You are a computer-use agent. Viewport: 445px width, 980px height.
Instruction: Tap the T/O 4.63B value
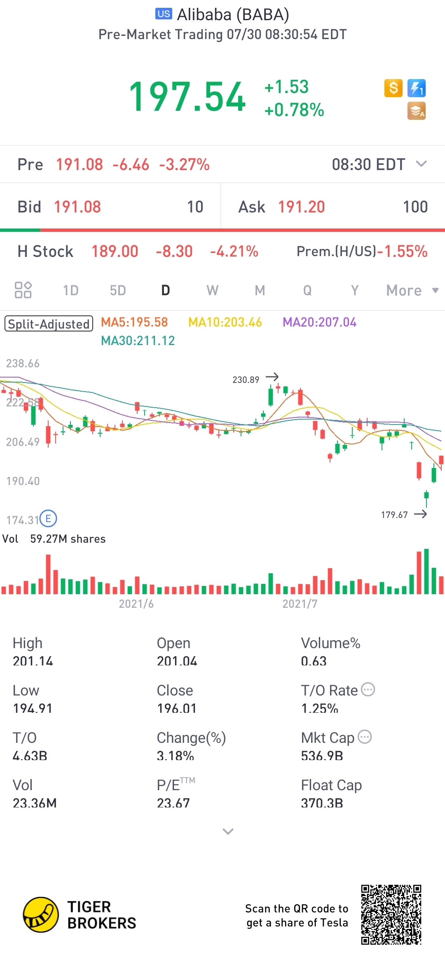tap(30, 756)
